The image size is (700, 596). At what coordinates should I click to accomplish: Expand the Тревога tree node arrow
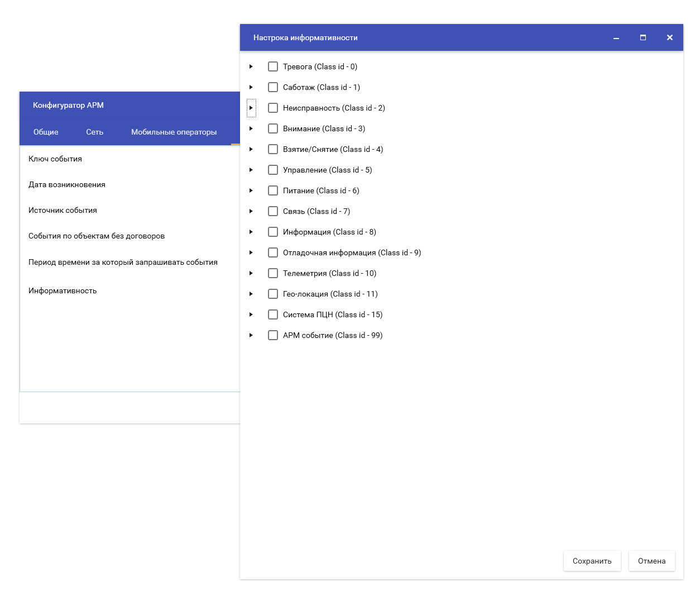pyautogui.click(x=251, y=66)
